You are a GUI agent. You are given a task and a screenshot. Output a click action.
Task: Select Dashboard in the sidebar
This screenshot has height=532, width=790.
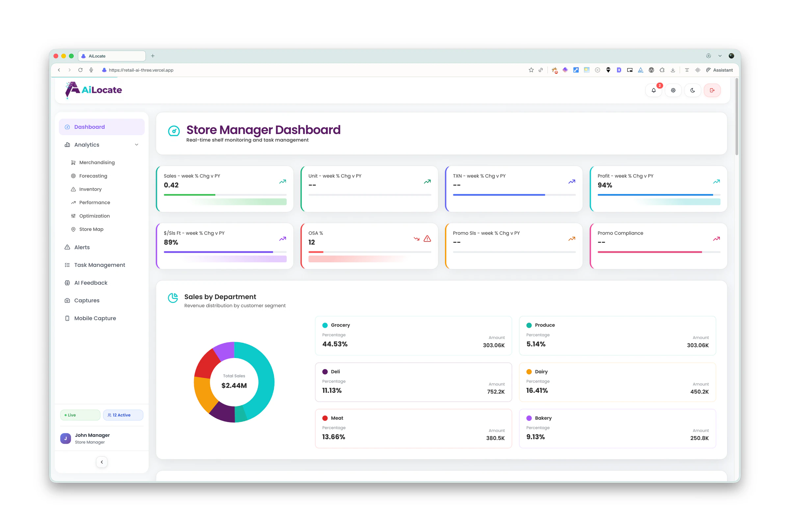pyautogui.click(x=101, y=127)
